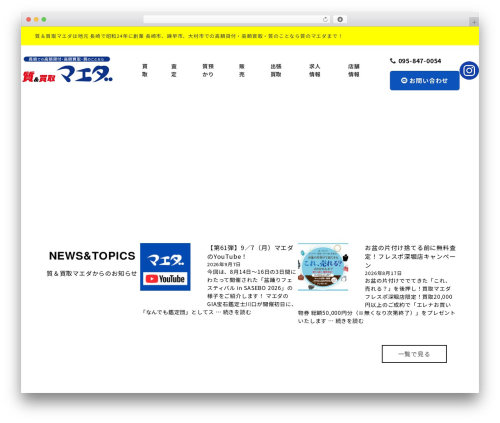Screen dimensions: 500x423
Task: Open the Instagram icon link
Action: [x=469, y=70]
